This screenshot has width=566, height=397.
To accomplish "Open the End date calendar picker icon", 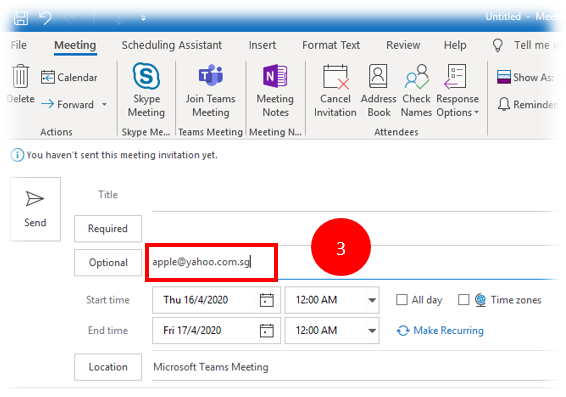I will (x=267, y=330).
